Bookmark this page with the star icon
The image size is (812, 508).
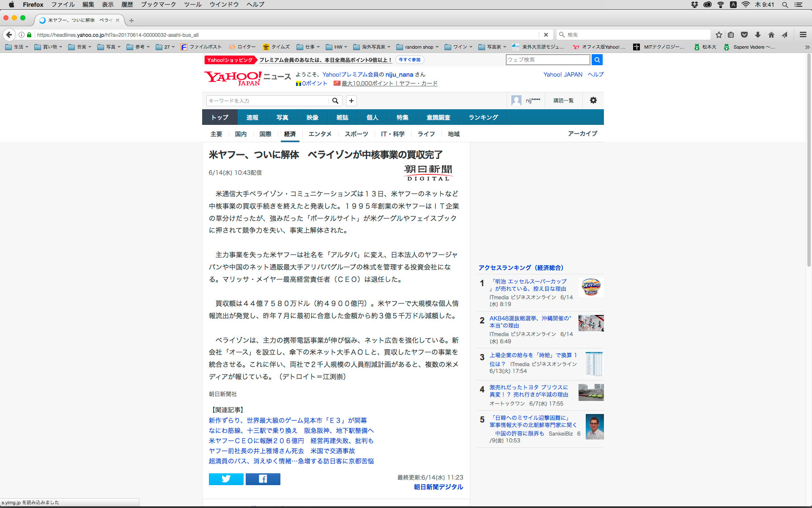(719, 35)
